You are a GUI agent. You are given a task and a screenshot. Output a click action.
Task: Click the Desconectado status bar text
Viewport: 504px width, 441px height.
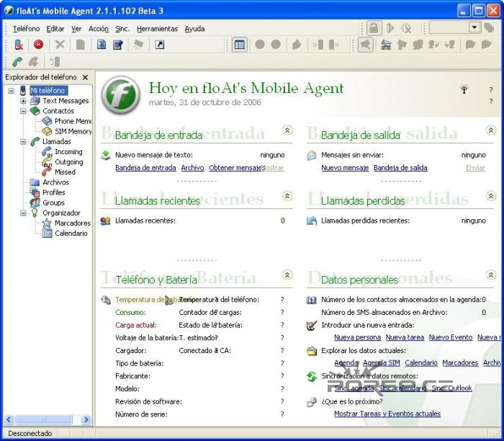30,433
